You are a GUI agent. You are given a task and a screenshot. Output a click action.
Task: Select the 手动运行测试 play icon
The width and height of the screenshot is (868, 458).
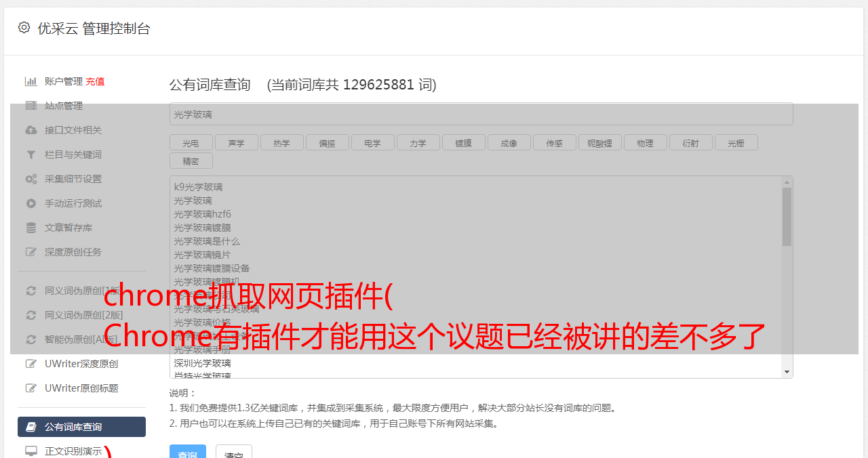coord(31,203)
